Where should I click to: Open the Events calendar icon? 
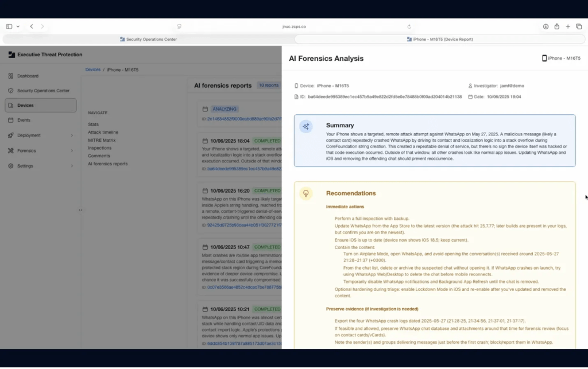[11, 120]
